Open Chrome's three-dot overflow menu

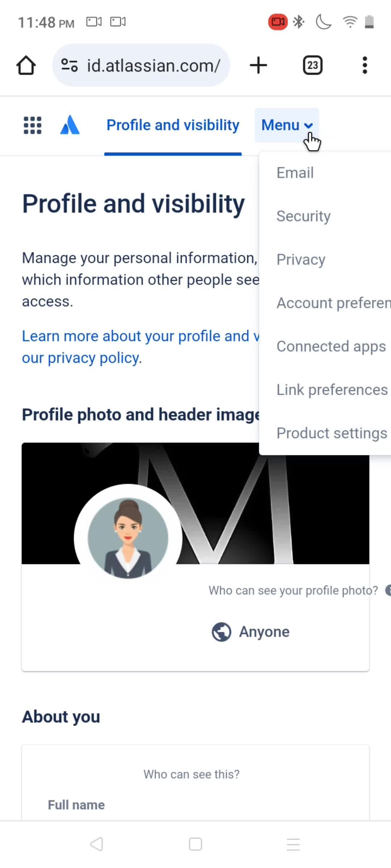coord(365,65)
